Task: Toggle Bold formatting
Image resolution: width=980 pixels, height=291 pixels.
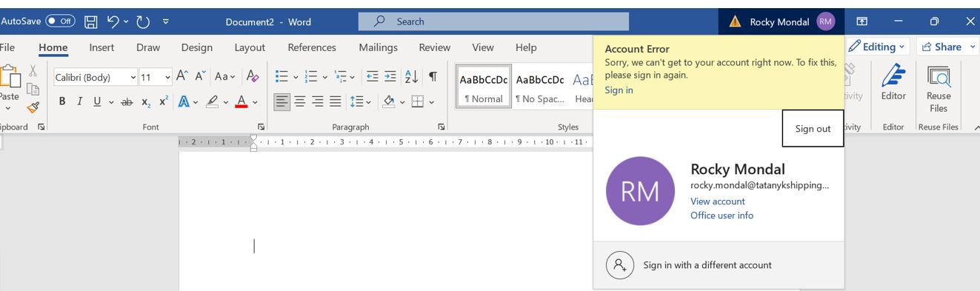Action: [62, 102]
